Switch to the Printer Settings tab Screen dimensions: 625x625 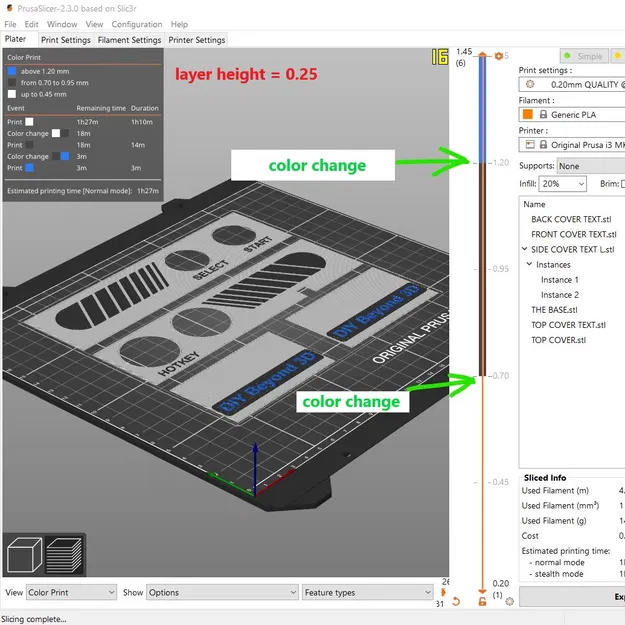coord(197,40)
